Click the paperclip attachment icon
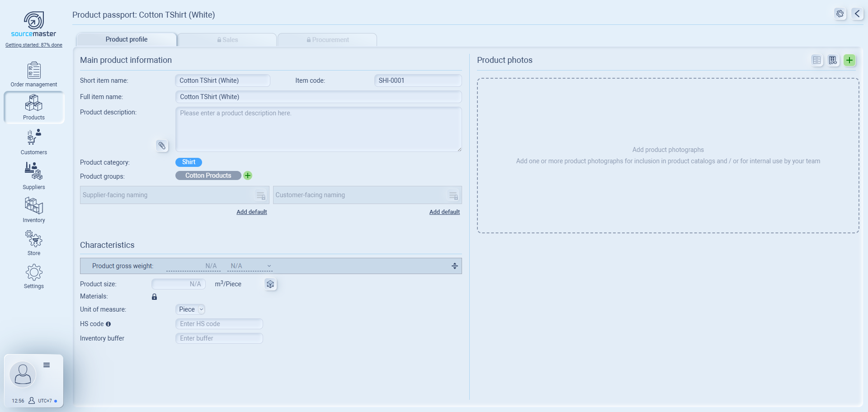The width and height of the screenshot is (868, 412). click(x=162, y=146)
